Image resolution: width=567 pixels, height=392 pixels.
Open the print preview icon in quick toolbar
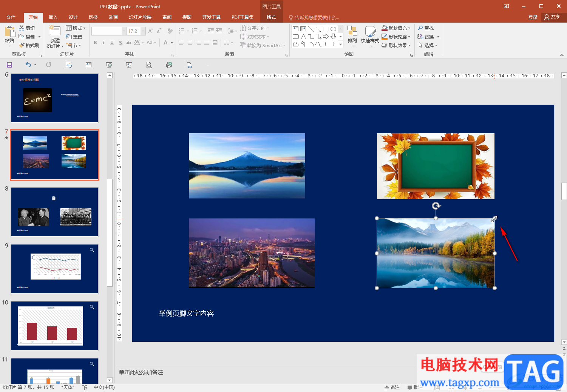pos(149,65)
